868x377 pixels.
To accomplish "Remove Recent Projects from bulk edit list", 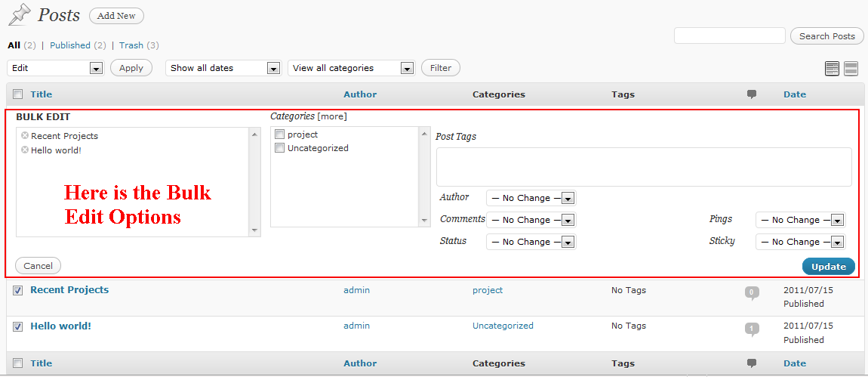I will click(x=25, y=136).
